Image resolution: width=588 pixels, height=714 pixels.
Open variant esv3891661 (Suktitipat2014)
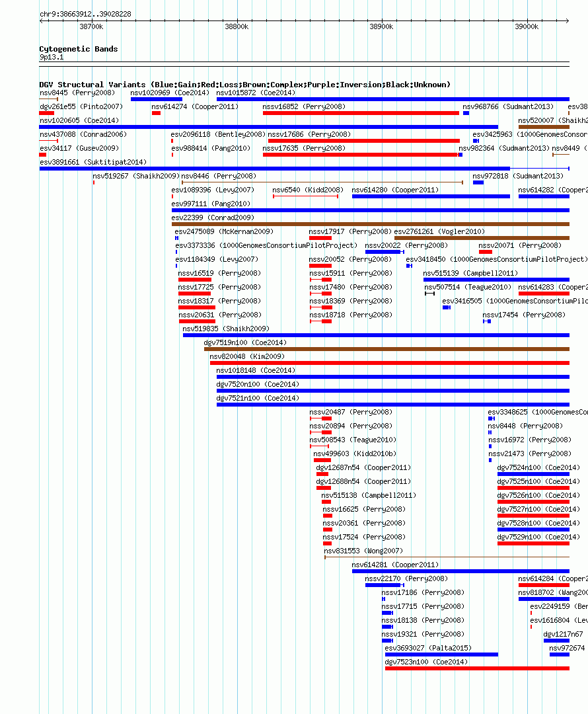(x=93, y=162)
